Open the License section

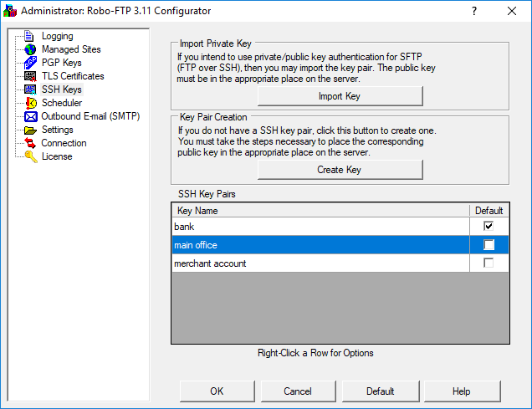coord(57,156)
